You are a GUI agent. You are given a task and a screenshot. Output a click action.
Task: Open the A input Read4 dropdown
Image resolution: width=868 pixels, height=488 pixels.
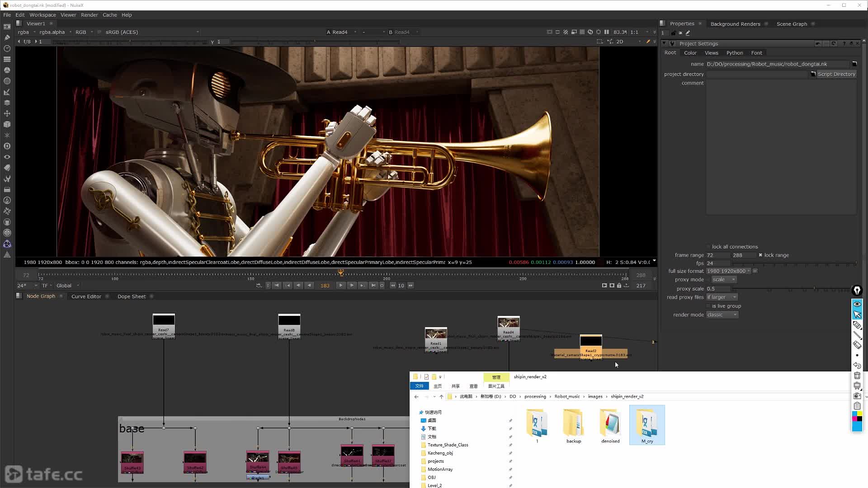341,32
